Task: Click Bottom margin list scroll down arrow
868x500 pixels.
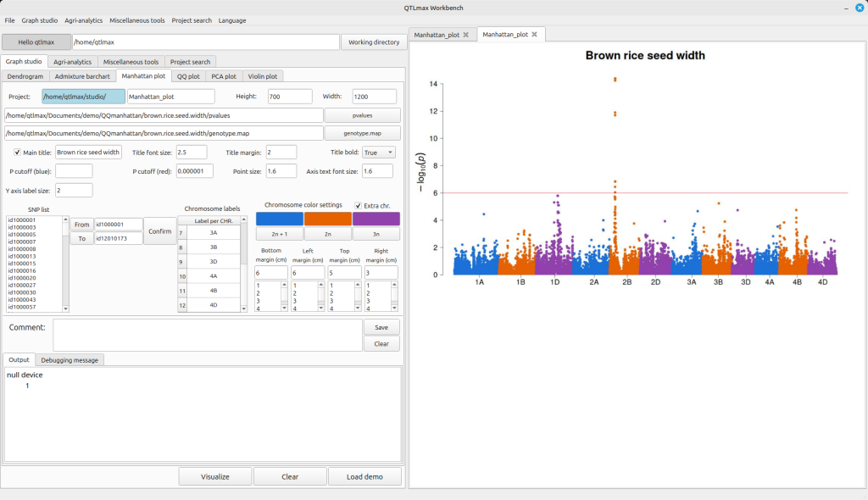Action: tap(284, 308)
